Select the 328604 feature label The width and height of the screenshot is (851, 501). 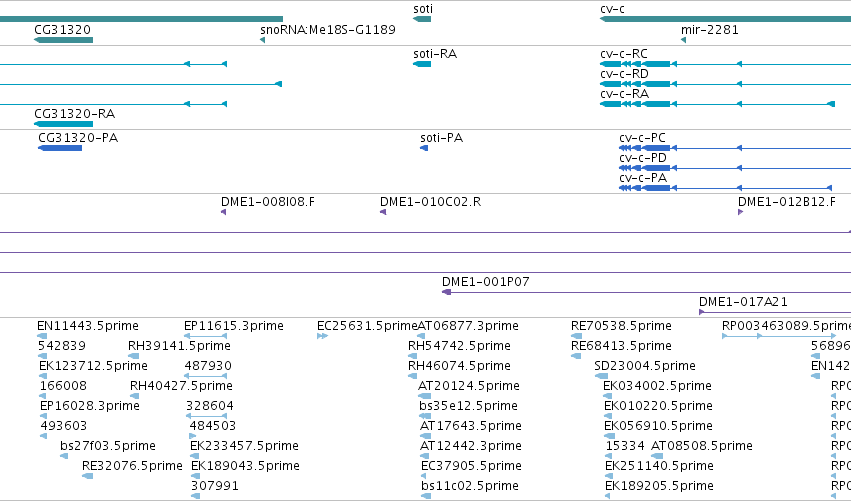point(209,406)
